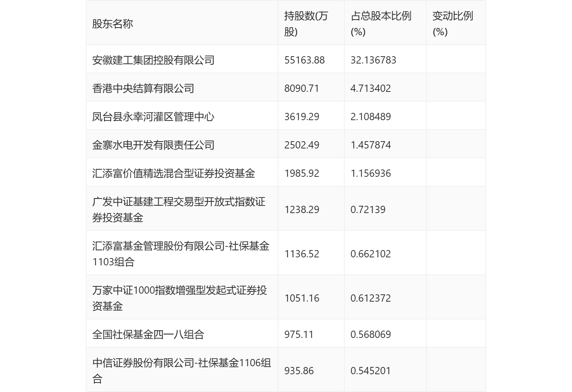Select 安徽建工集团控股有限公司 shareholder name
This screenshot has width=572, height=392.
[x=153, y=60]
